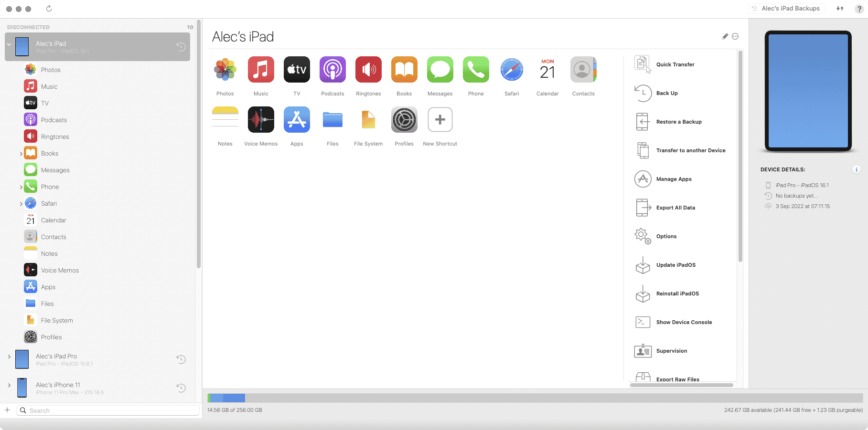Screen dimensions: 868x430
Task: Click the '3 Sep 2022 at 07:11:15' detail line
Action: [803, 206]
